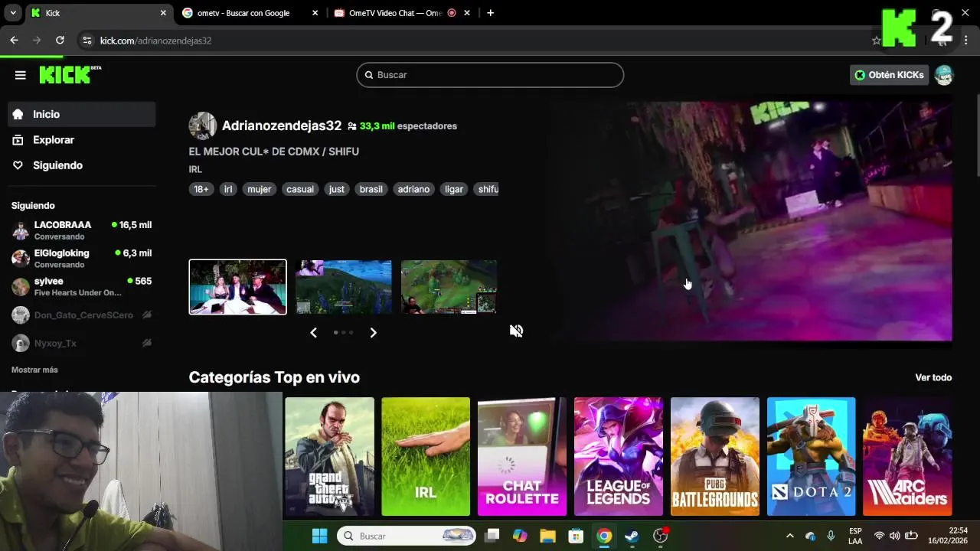Viewport: 980px width, 551px height.
Task: Reload the current page
Action: (60, 41)
